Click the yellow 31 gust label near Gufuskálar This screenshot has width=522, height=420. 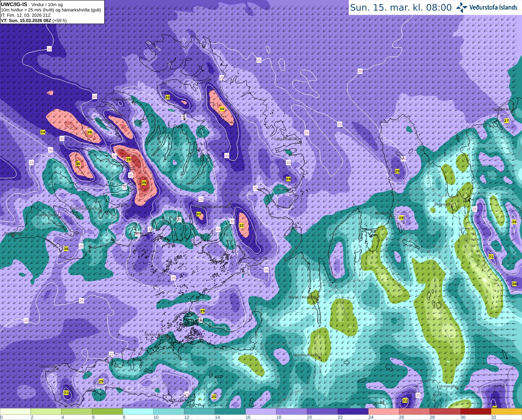point(66,393)
